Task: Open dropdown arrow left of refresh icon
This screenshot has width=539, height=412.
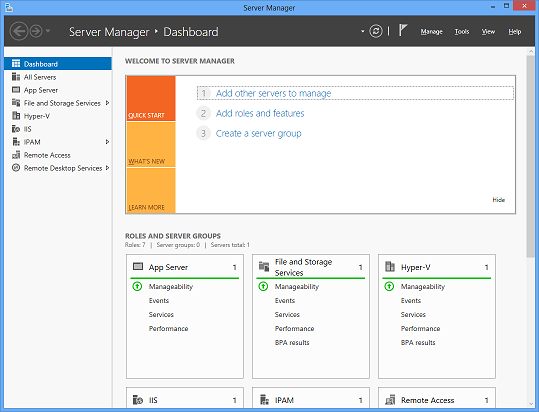Action: pyautogui.click(x=362, y=31)
